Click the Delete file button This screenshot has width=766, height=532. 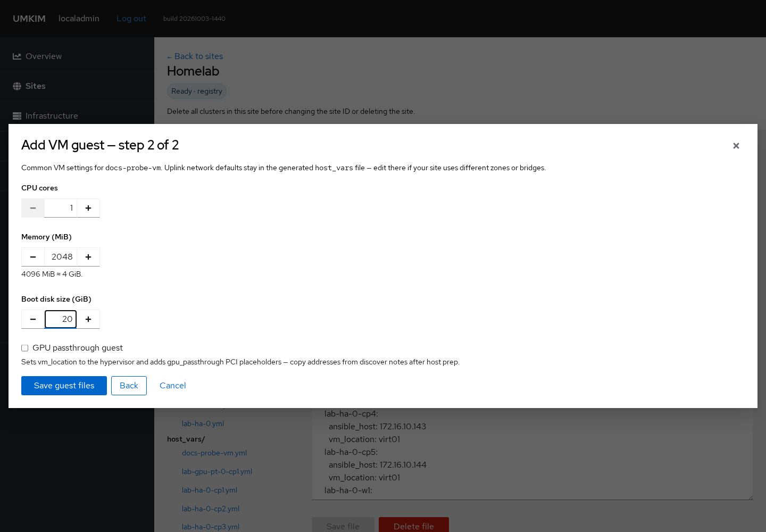coord(414,526)
